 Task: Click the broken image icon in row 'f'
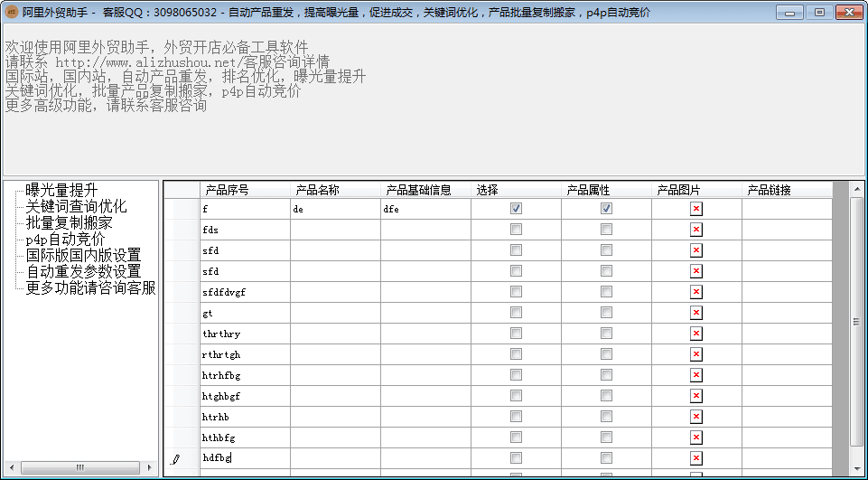tap(696, 209)
